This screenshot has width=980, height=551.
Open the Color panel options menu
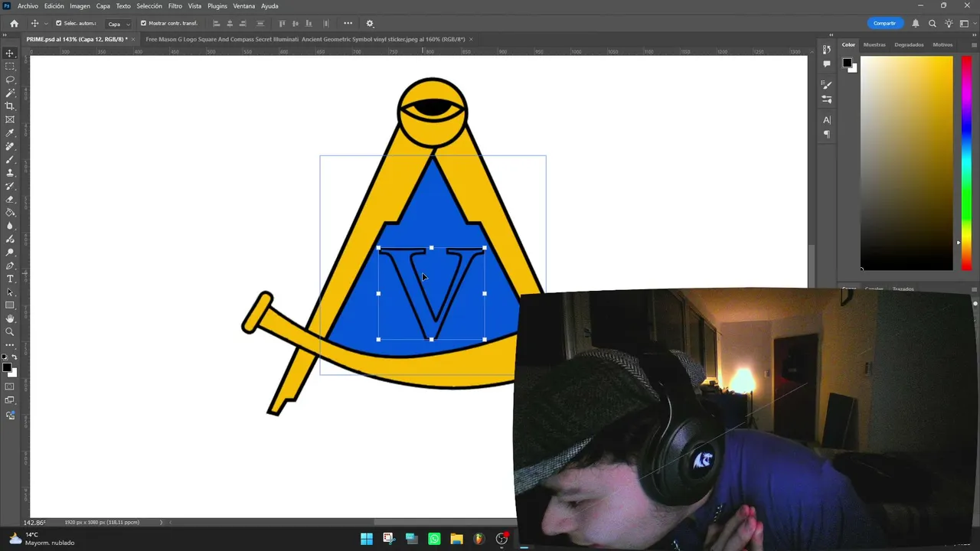tap(974, 45)
